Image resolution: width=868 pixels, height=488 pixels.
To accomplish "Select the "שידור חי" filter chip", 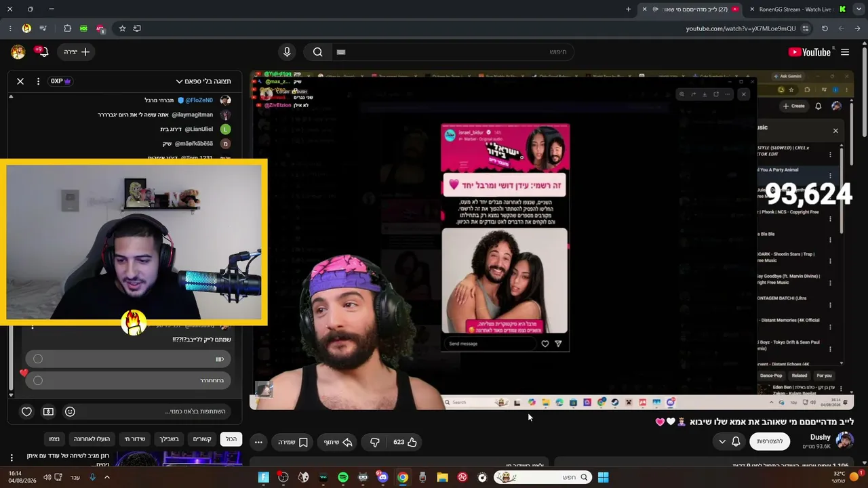I will (x=134, y=439).
